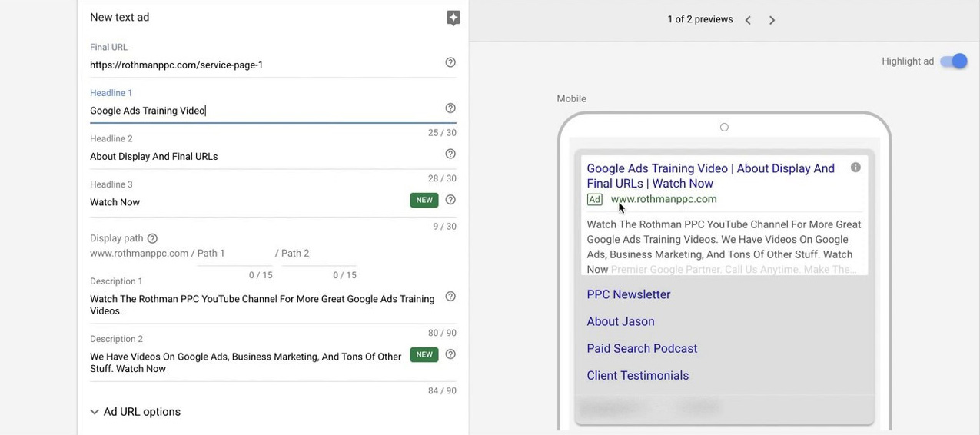Click the Path 2 input field
The width and height of the screenshot is (980, 435).
319,254
